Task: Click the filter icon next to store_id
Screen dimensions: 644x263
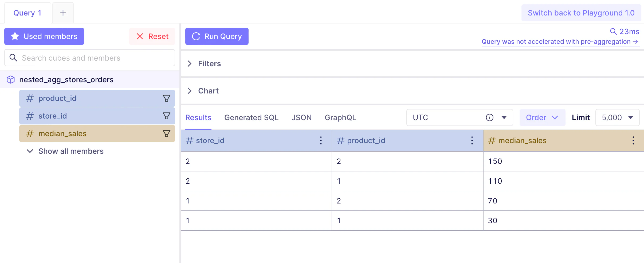Action: [x=166, y=116]
